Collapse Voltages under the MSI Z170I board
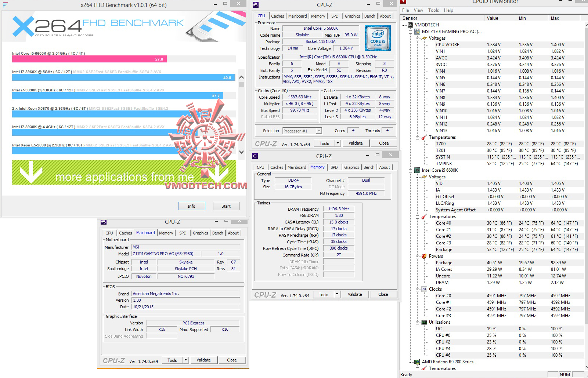This screenshot has width=588, height=378. click(x=418, y=39)
